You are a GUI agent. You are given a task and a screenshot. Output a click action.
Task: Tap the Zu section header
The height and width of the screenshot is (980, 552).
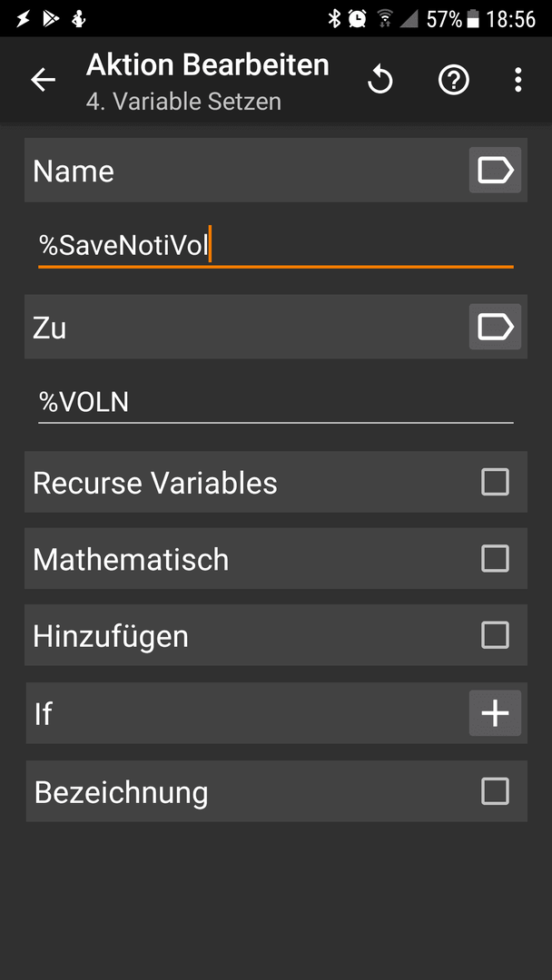49,328
